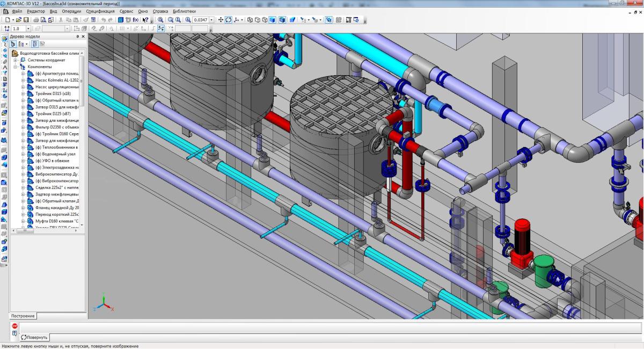
Task: Open the Операции menu
Action: click(71, 11)
